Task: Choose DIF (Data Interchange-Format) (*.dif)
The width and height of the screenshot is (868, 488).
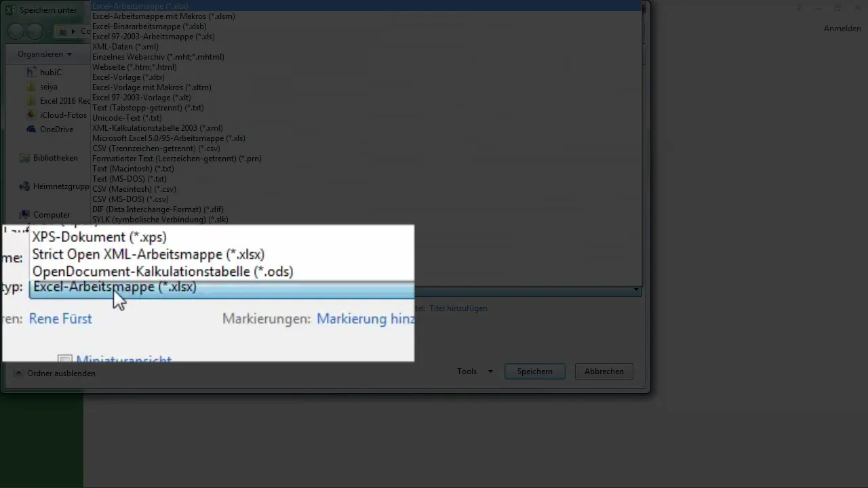Action: [366, 209]
